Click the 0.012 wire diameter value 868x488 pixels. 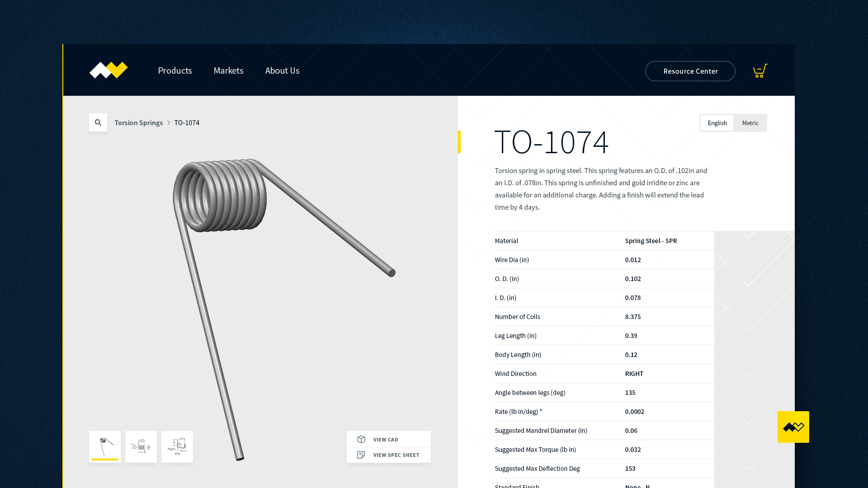pos(633,260)
